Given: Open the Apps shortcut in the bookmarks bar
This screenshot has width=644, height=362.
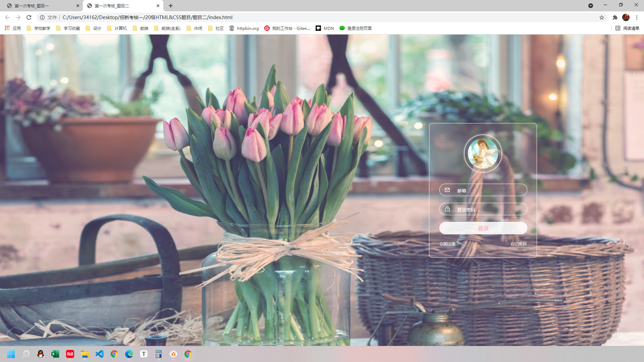Looking at the screenshot, I should pyautogui.click(x=13, y=28).
